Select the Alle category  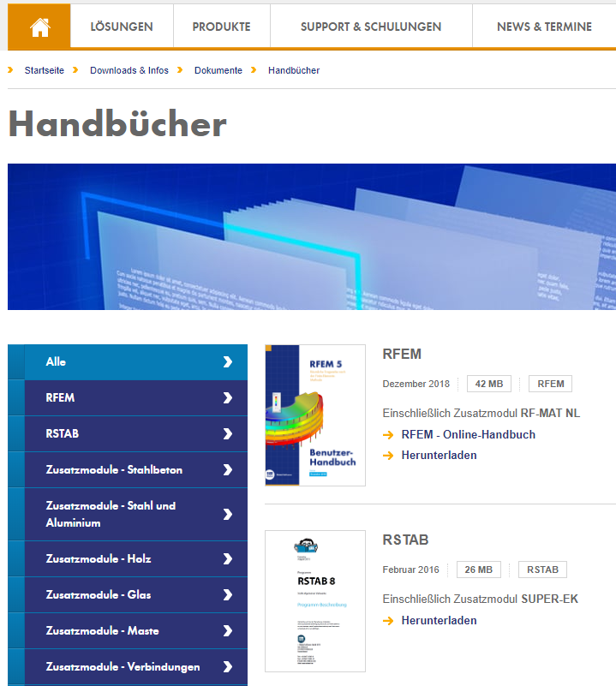tap(128, 361)
